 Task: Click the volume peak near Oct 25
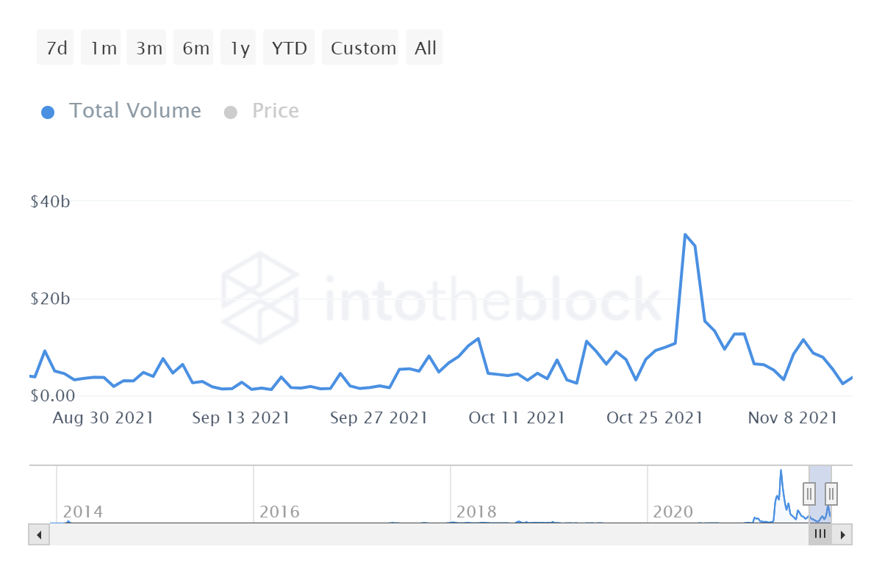pos(685,235)
